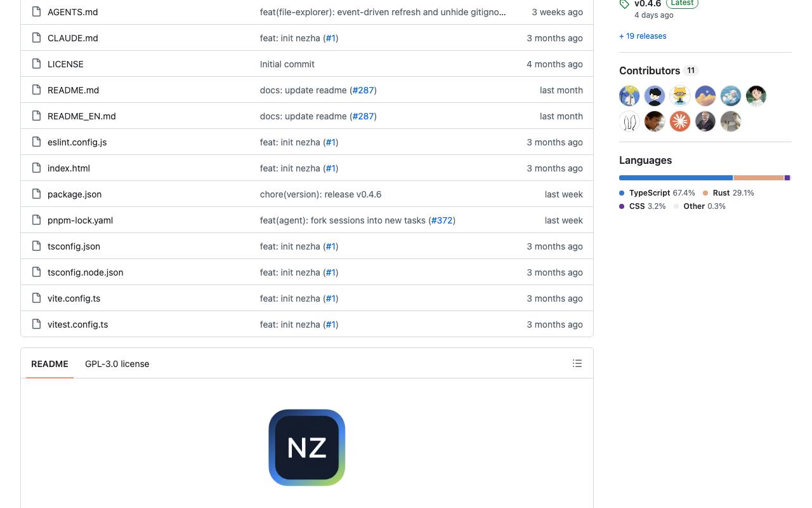Click the file icon beside tsconfig.node.json

point(36,272)
